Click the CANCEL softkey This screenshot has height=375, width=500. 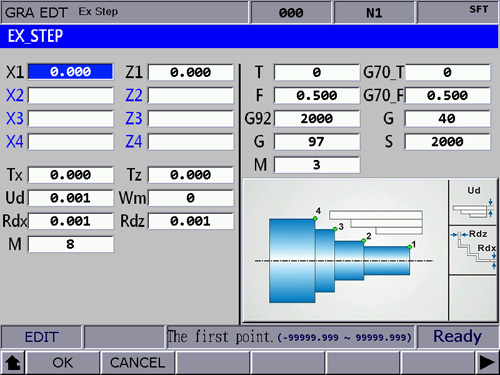click(x=137, y=363)
